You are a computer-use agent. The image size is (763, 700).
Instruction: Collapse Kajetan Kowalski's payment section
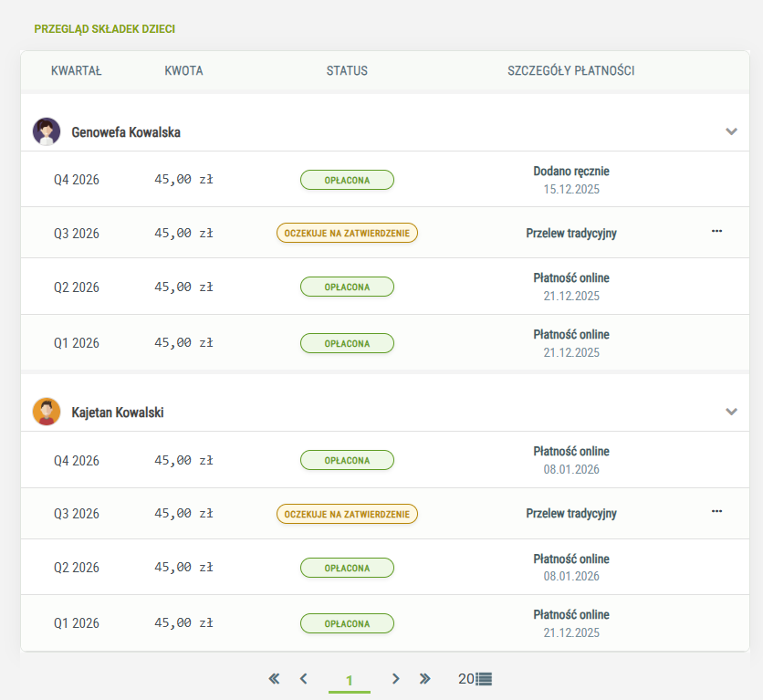point(731,412)
